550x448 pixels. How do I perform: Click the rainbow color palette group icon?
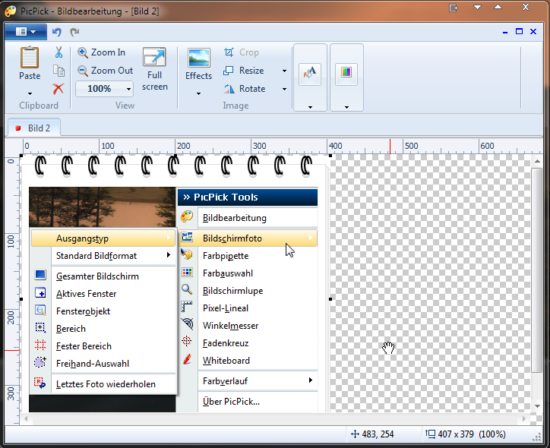pyautogui.click(x=346, y=73)
